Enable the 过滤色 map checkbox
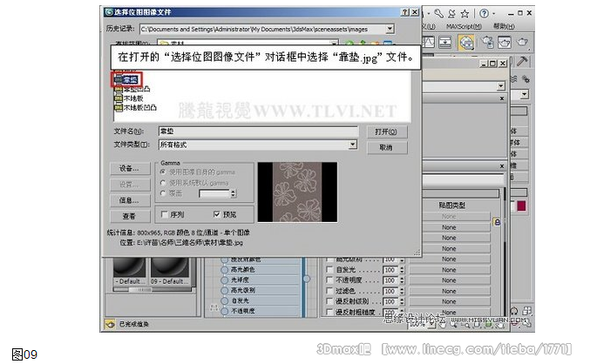The height and width of the screenshot is (364, 597). point(329,291)
